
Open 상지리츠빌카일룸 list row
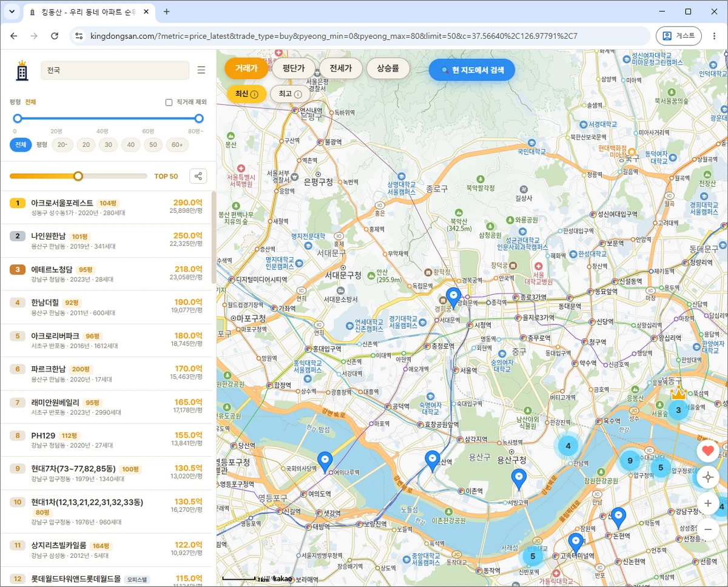pyautogui.click(x=106, y=550)
